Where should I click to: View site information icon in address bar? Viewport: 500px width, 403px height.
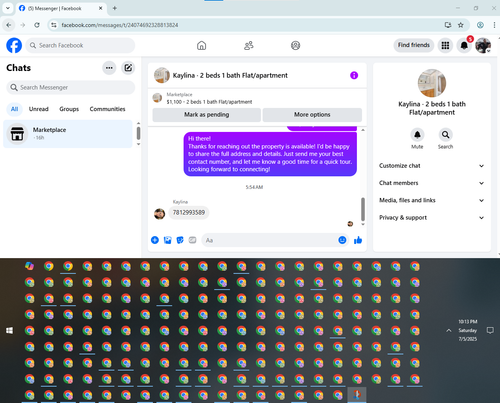[54, 25]
